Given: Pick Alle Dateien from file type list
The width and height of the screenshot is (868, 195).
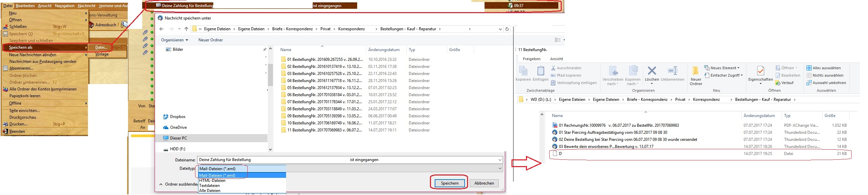Looking at the screenshot, I should point(242,191).
